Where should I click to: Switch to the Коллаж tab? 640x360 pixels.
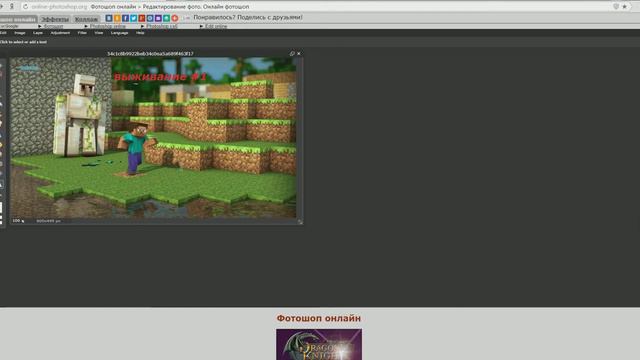click(86, 19)
